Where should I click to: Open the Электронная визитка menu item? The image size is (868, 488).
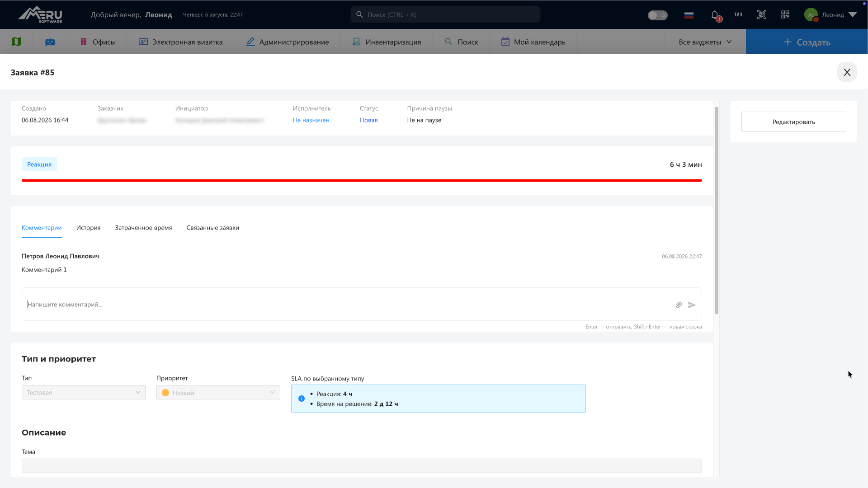tap(180, 42)
